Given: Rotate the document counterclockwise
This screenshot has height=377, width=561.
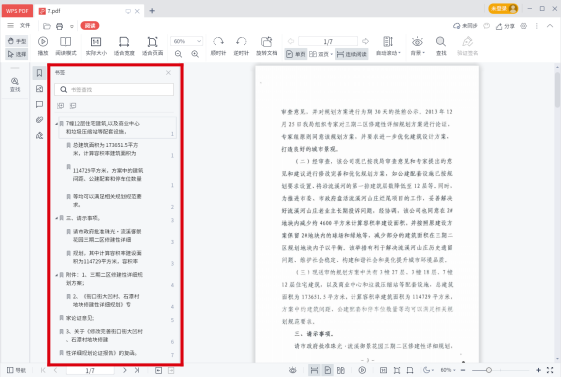Looking at the screenshot, I should coord(241,46).
